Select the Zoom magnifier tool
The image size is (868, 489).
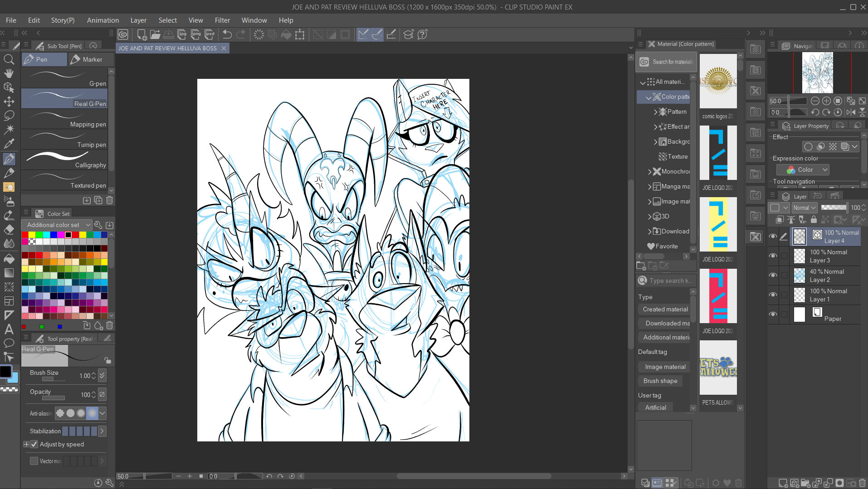point(9,59)
